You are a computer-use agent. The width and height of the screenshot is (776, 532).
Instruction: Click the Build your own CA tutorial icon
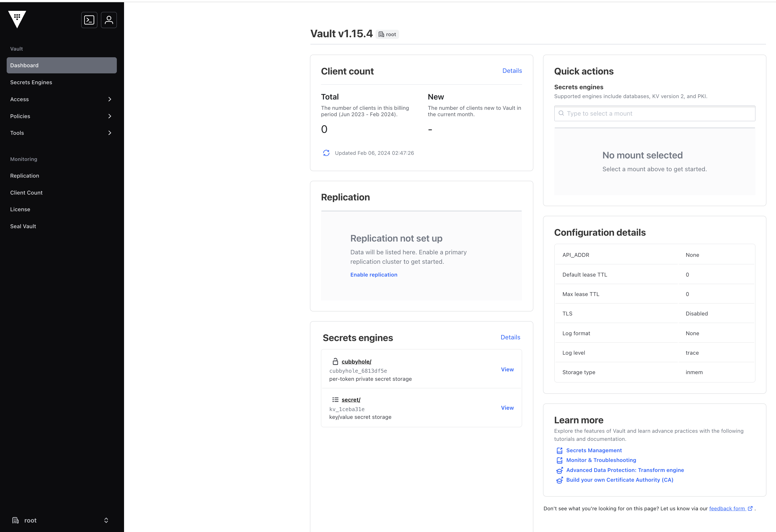tap(560, 480)
